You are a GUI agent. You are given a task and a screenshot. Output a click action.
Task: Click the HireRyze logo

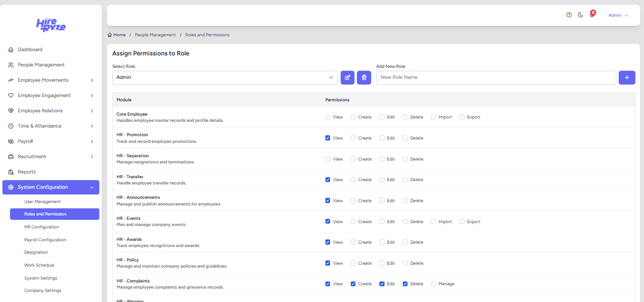pyautogui.click(x=51, y=25)
